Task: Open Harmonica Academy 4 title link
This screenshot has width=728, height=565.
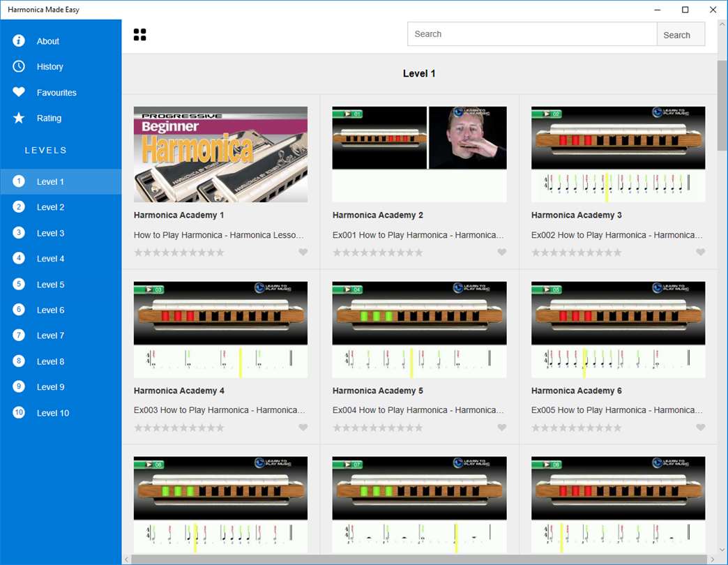Action: tap(179, 391)
